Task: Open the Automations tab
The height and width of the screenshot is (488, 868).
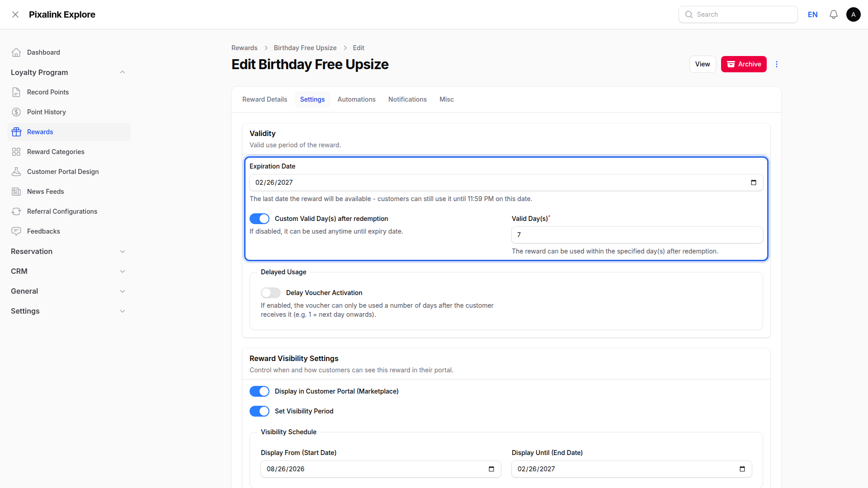Action: coord(356,99)
